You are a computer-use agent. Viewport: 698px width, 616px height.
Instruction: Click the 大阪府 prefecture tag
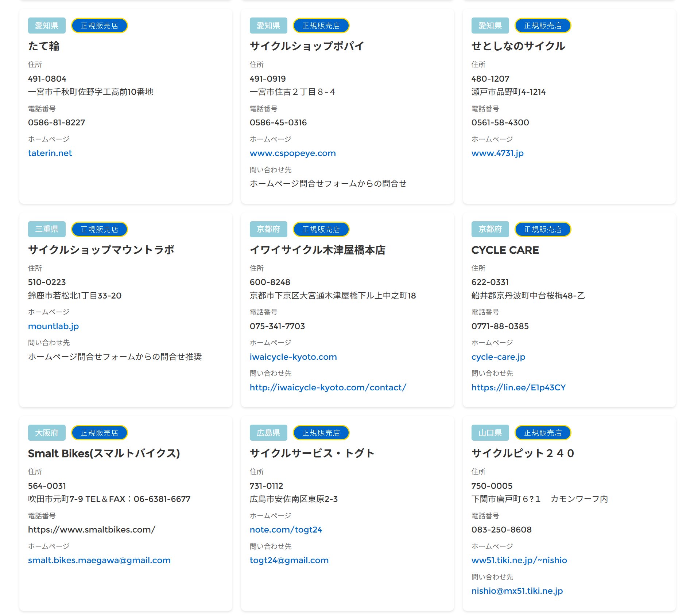pyautogui.click(x=47, y=433)
